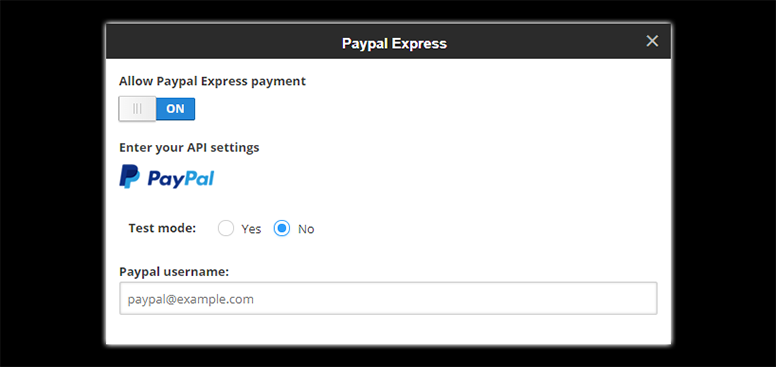
Task: Click the paypal@example.com placeholder text
Action: (x=191, y=299)
